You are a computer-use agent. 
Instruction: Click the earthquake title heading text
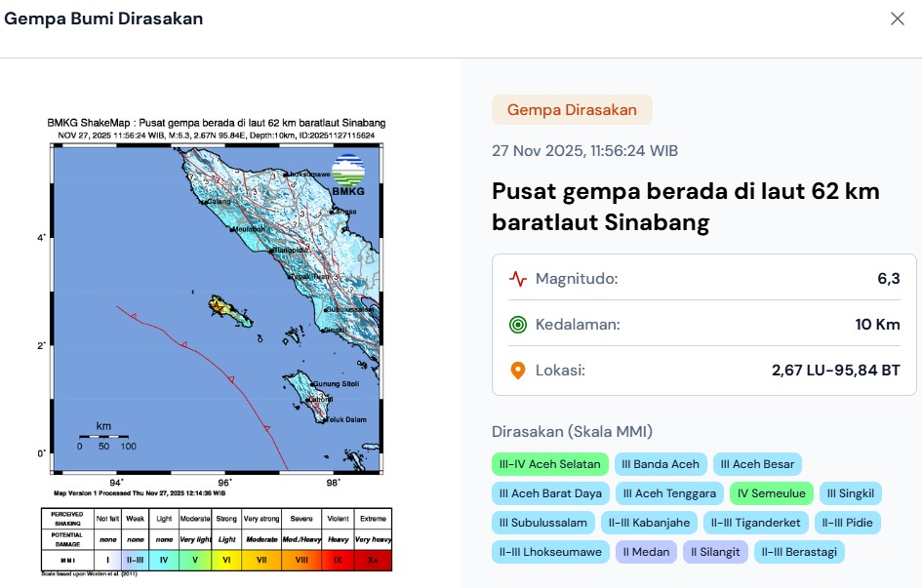(x=685, y=207)
